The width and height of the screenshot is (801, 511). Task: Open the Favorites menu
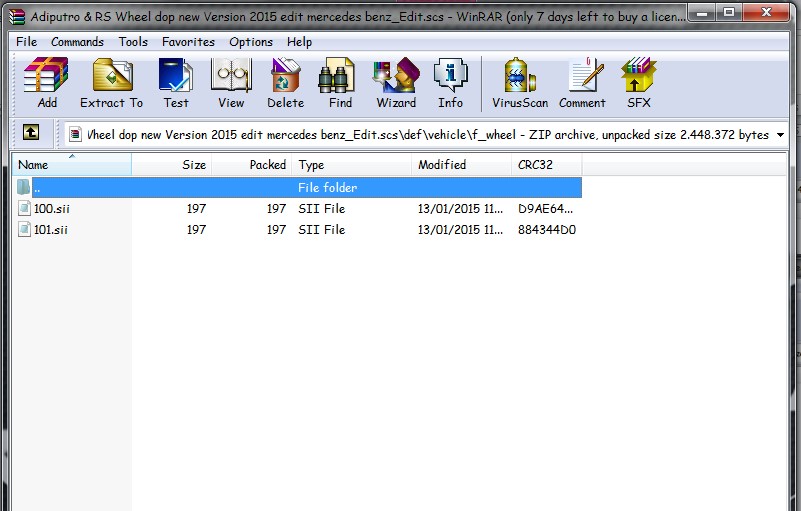click(x=188, y=42)
